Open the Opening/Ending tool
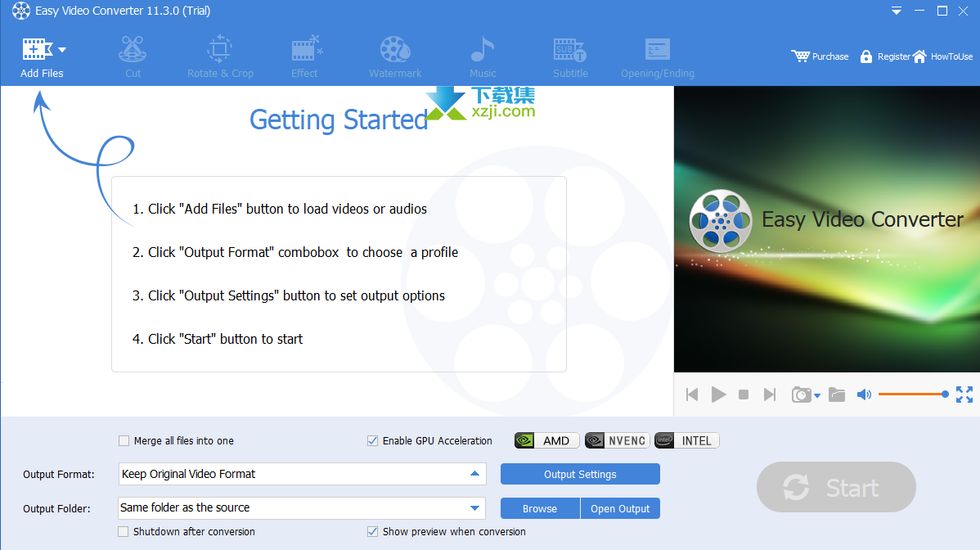 [x=658, y=57]
